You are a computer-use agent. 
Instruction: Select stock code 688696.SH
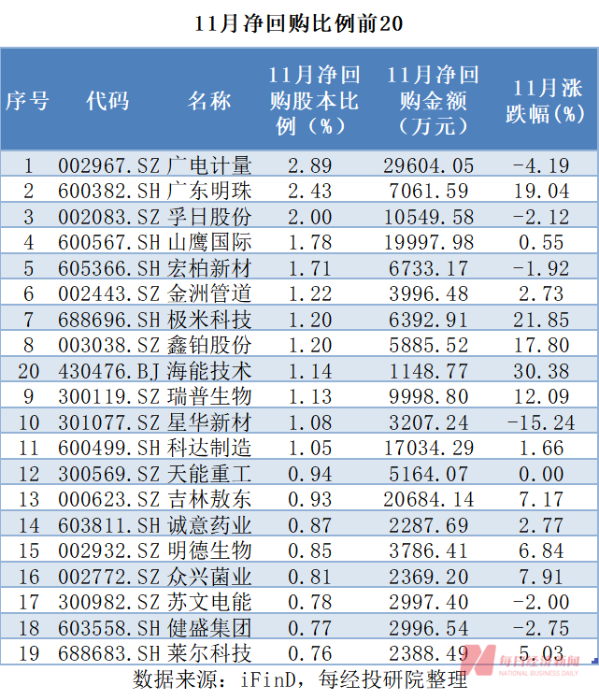(x=109, y=320)
